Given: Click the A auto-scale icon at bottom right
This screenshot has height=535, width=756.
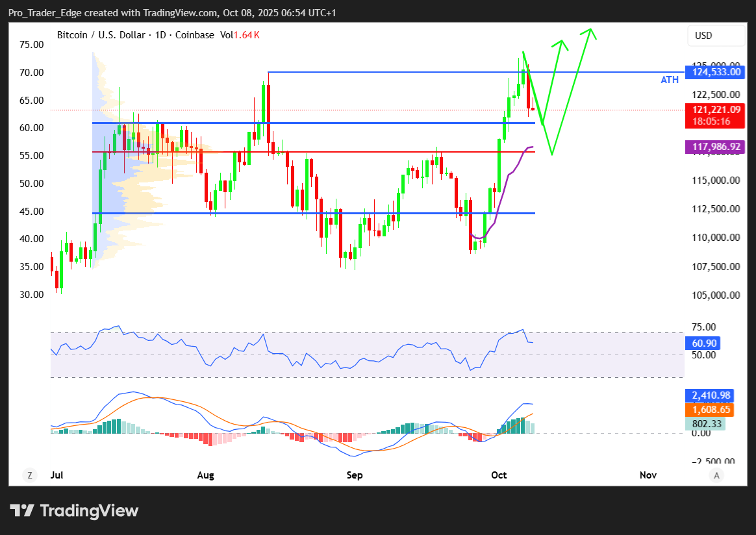Looking at the screenshot, I should coord(717,475).
